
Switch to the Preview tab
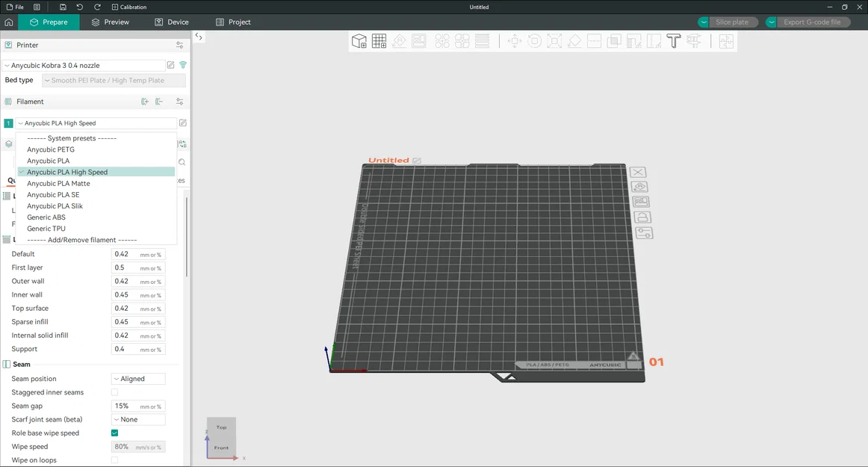click(x=110, y=22)
